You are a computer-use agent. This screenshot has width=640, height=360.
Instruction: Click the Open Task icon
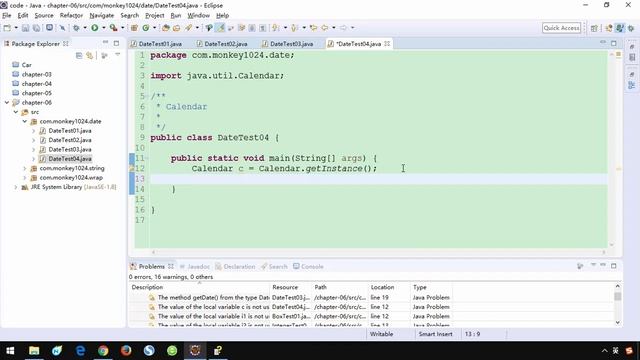pos(176,28)
